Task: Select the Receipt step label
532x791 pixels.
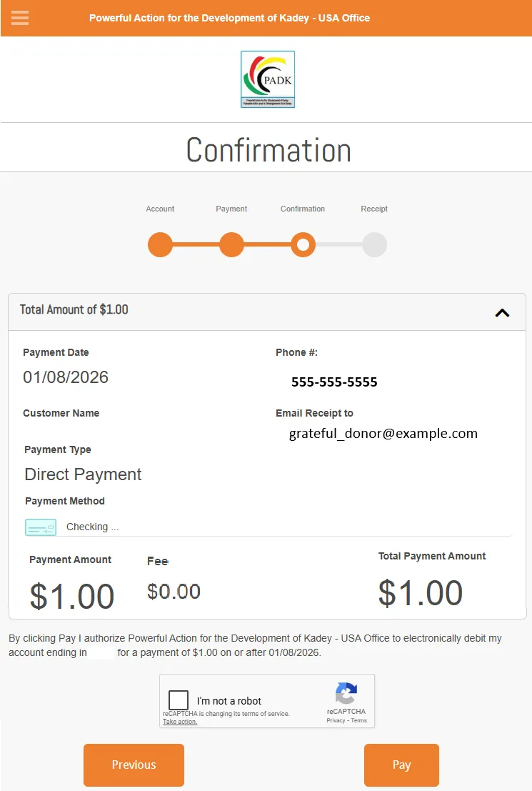Action: [374, 209]
